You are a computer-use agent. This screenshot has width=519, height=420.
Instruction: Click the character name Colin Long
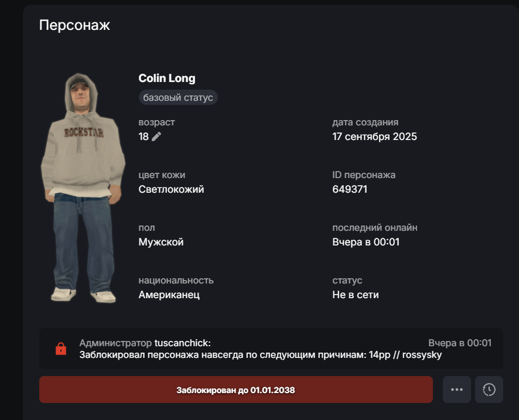167,78
